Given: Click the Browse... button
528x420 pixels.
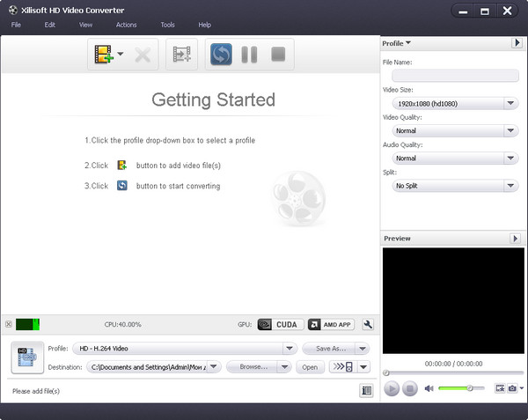Looking at the screenshot, I should pyautogui.click(x=259, y=366).
